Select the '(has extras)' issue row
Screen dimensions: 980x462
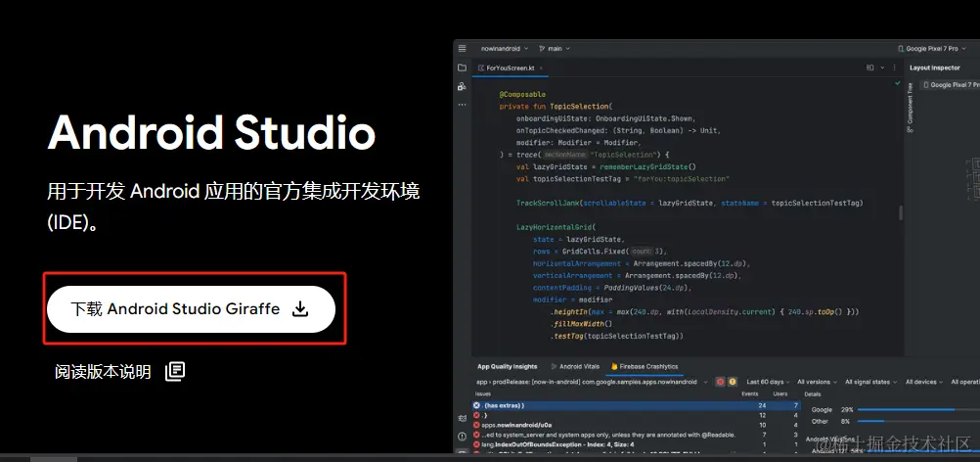[636, 405]
